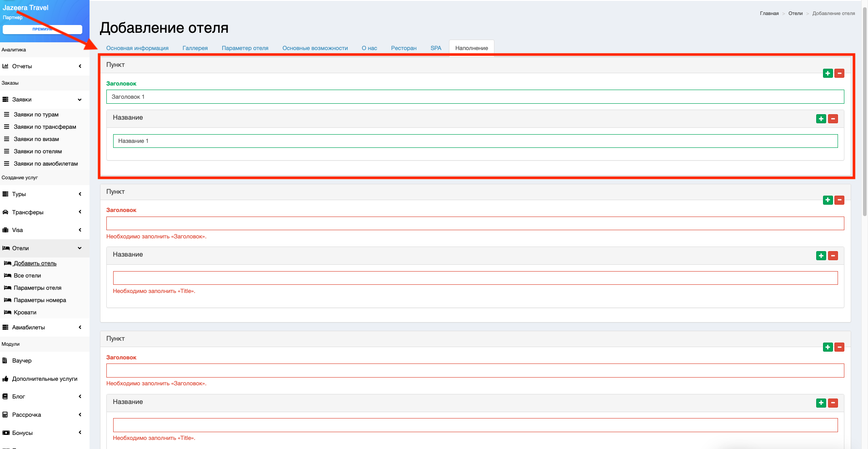Click red minus button in first Пункт header
This screenshot has width=868, height=449.
(x=839, y=73)
